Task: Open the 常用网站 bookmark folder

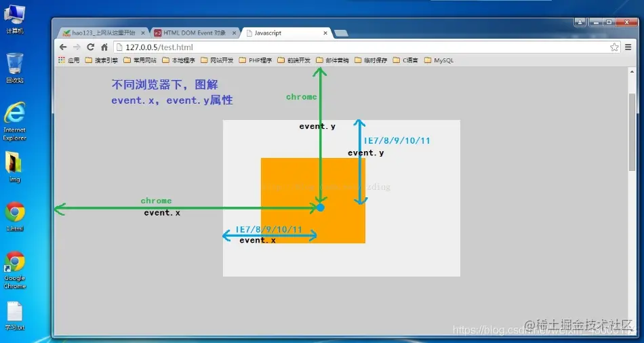Action: (x=140, y=60)
